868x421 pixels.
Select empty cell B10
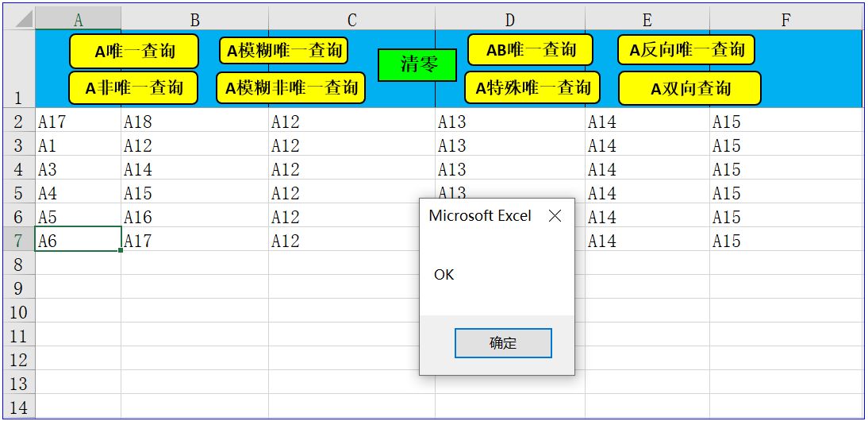click(195, 311)
